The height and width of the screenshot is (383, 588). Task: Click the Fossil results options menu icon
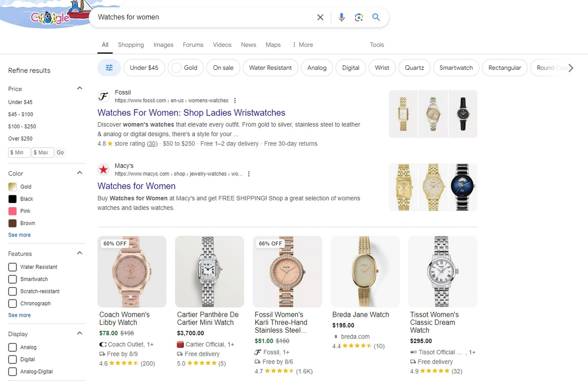235,101
